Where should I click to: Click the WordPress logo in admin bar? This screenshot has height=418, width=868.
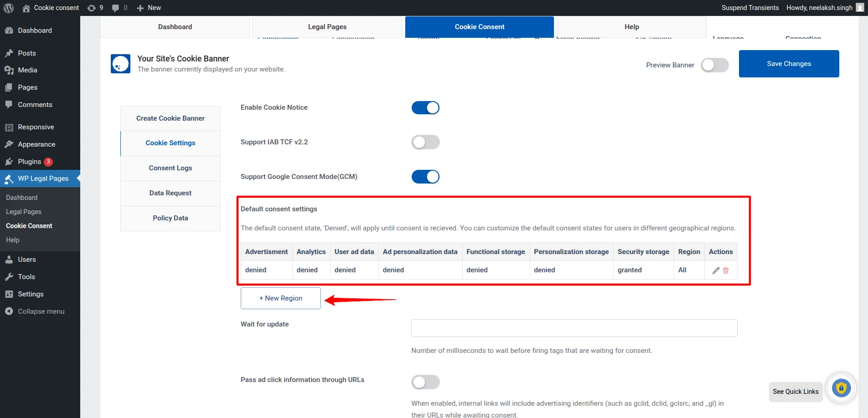pos(9,8)
